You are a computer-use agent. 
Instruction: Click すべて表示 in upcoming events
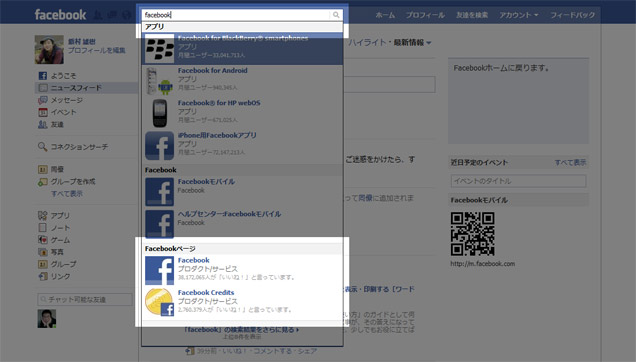570,162
